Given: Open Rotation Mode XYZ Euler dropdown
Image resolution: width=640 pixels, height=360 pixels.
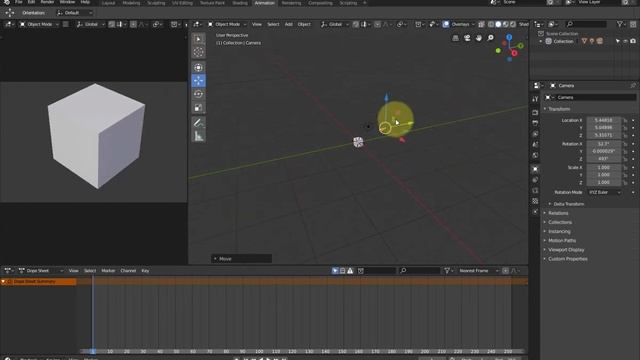Looking at the screenshot, I should coord(604,192).
